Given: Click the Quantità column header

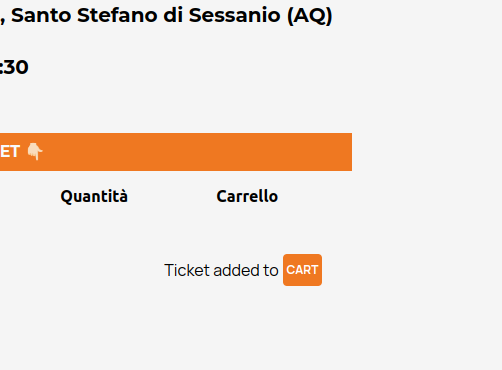Looking at the screenshot, I should click(x=94, y=196).
